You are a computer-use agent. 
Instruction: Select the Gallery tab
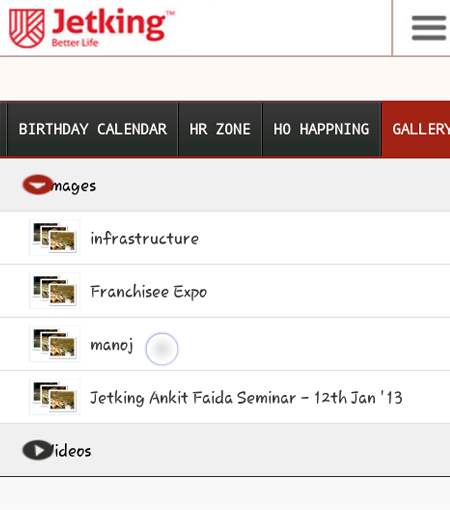(x=416, y=129)
